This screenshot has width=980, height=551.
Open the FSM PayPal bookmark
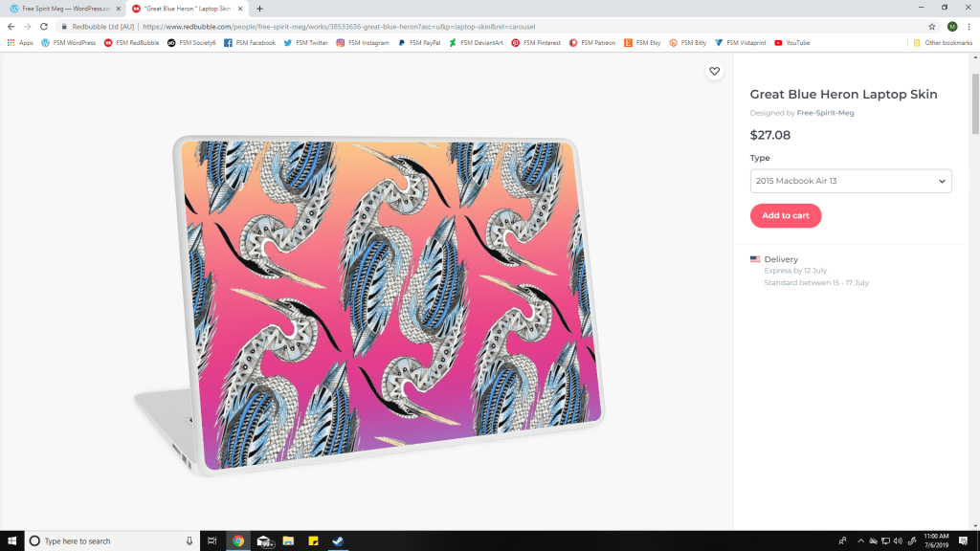point(419,42)
